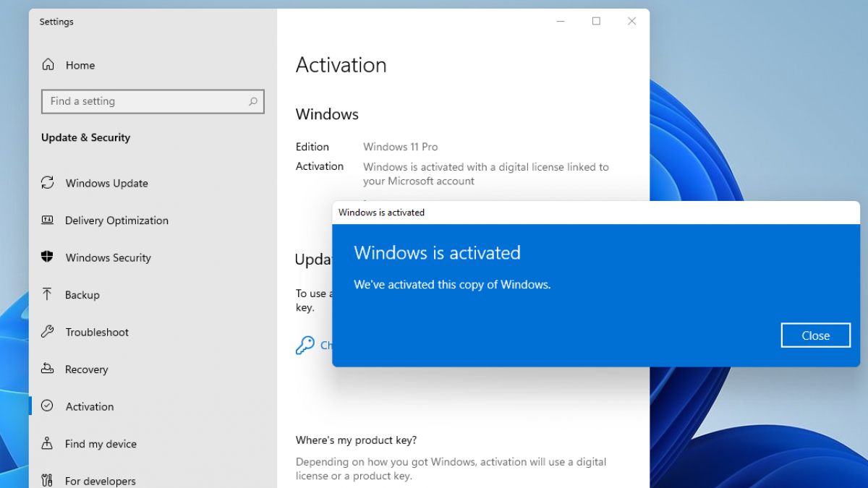This screenshot has height=488, width=868.
Task: Minimize the Settings window
Action: coord(561,22)
